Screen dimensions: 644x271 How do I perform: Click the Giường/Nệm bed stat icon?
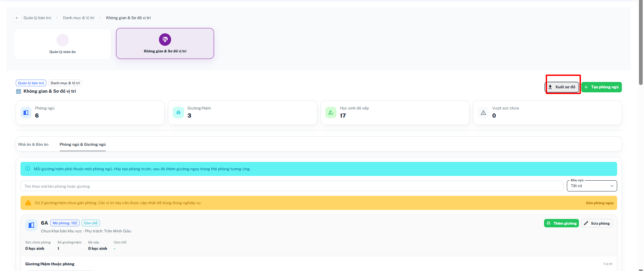(178, 112)
